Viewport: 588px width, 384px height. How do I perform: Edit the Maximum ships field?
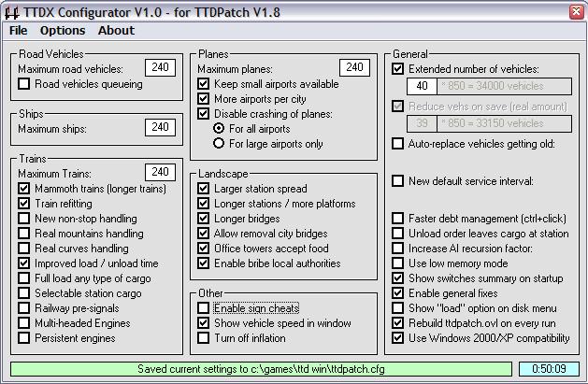point(160,127)
